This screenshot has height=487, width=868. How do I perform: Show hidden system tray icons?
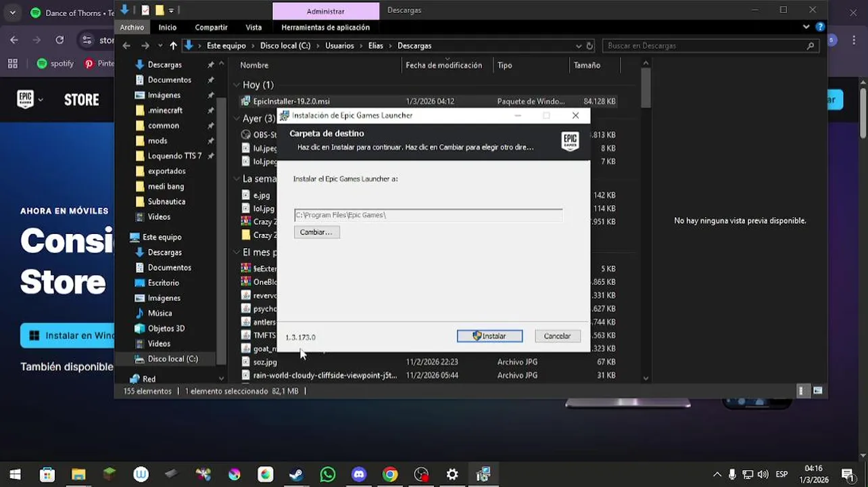point(717,474)
